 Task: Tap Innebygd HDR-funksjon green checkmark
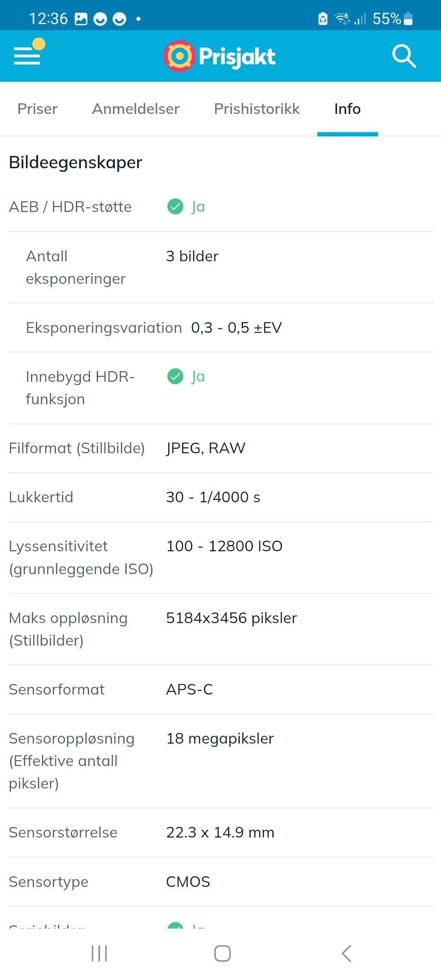tap(175, 377)
